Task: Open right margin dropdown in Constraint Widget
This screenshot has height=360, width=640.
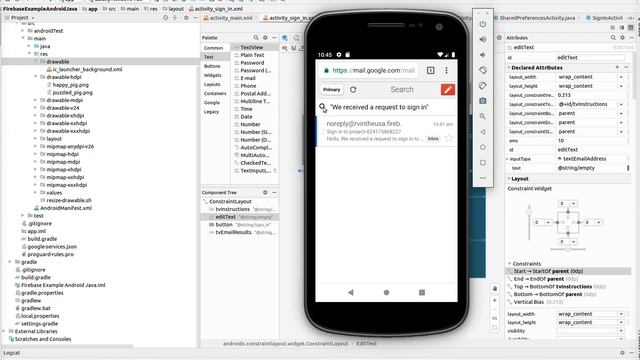Action: coord(599,222)
